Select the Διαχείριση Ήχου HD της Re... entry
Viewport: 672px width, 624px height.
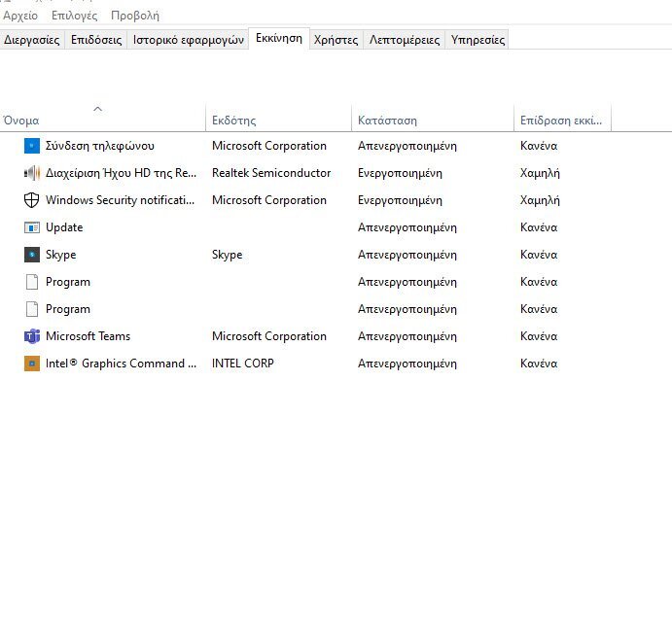(x=121, y=173)
